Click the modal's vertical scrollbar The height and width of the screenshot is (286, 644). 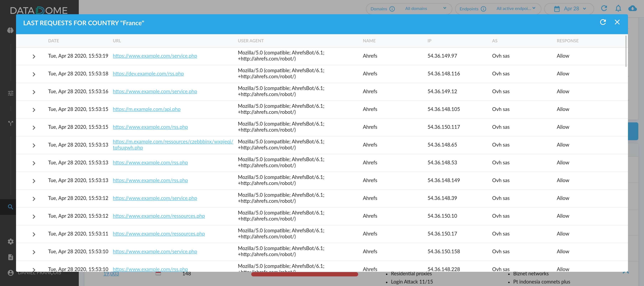point(626,51)
